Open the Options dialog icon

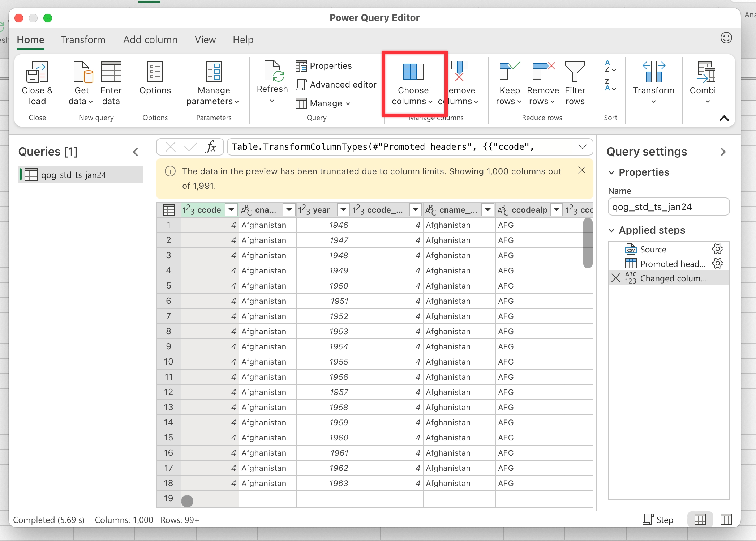tap(155, 72)
